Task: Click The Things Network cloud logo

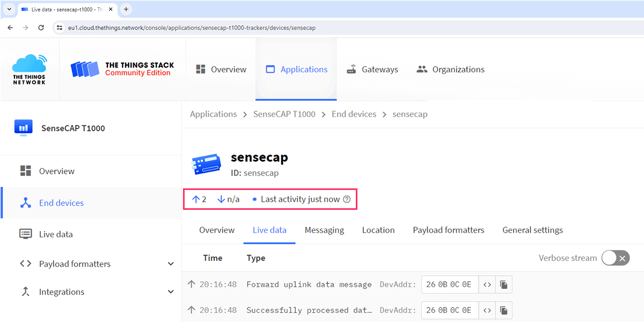Action: point(30,69)
